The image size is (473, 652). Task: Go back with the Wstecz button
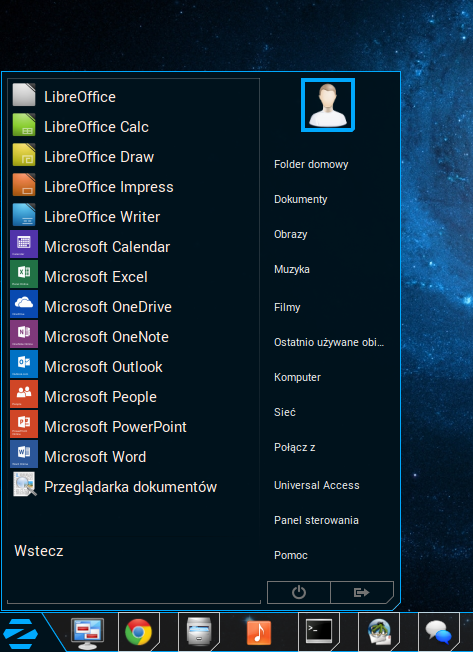[x=39, y=551]
